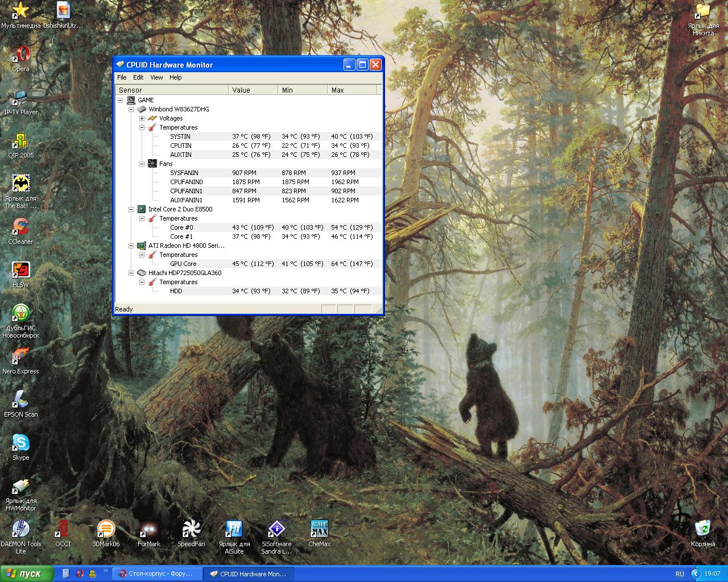
Task: Open the Корзина recycle bin
Action: click(703, 530)
